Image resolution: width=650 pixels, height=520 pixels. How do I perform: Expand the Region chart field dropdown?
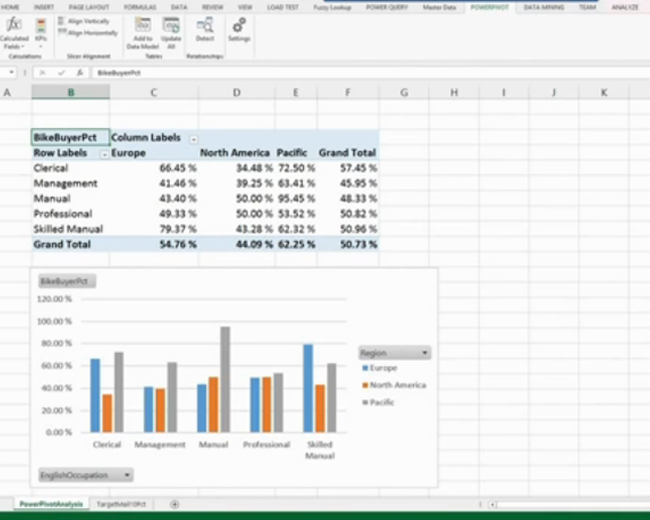click(426, 353)
